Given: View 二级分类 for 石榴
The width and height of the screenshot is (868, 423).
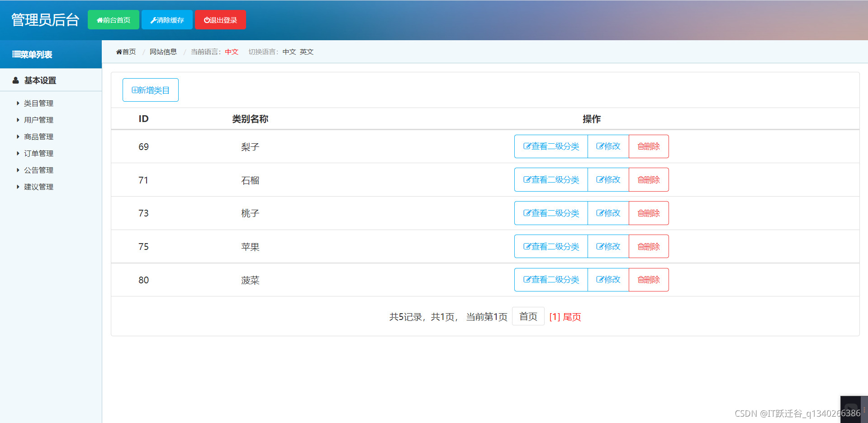Looking at the screenshot, I should coord(551,180).
